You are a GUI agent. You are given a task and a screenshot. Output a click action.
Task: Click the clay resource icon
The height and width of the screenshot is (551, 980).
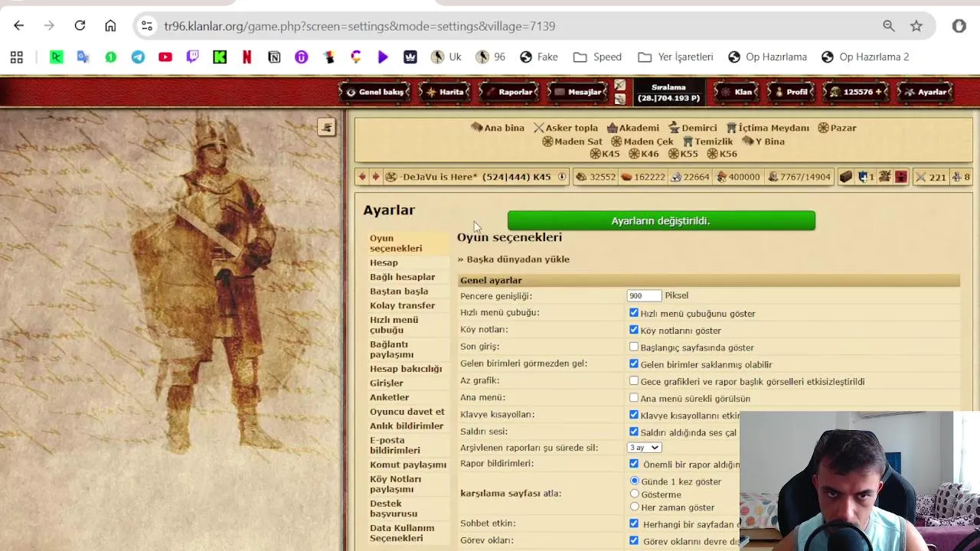pyautogui.click(x=626, y=177)
